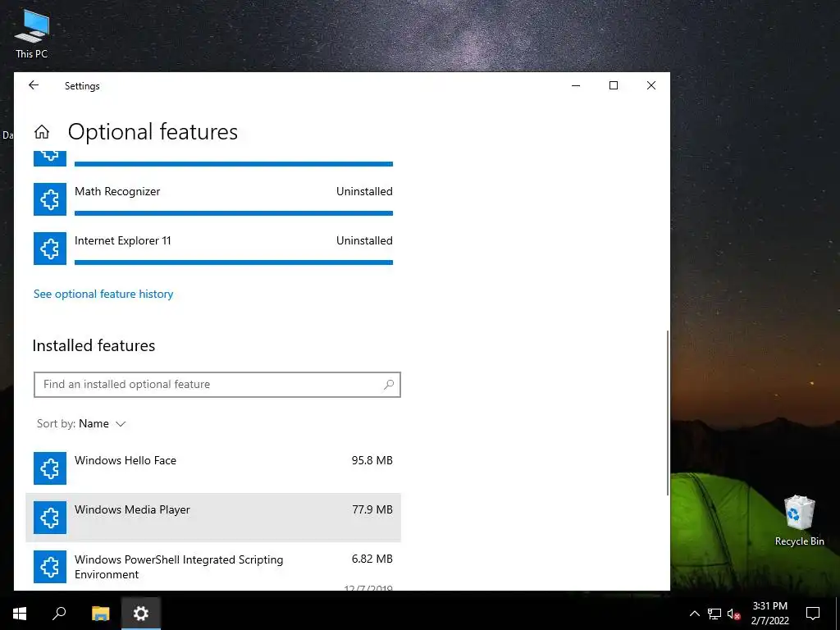Click See optional feature history link
This screenshot has height=630, width=840.
coord(103,294)
